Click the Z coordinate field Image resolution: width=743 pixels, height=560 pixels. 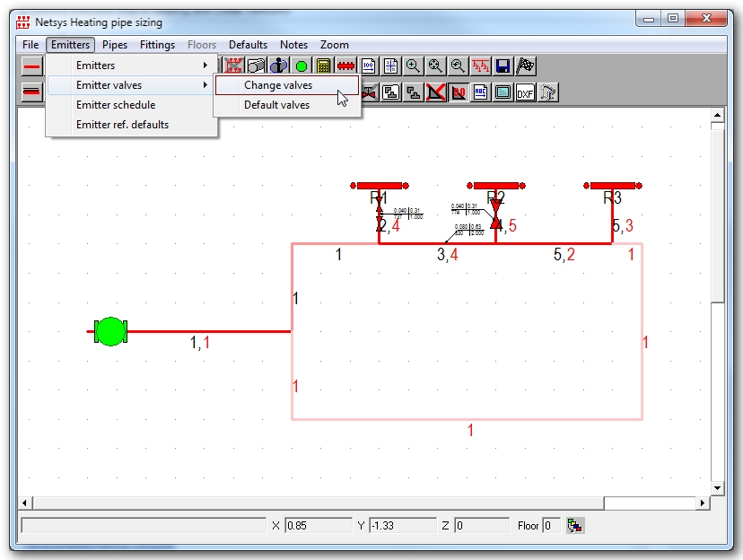pyautogui.click(x=482, y=526)
